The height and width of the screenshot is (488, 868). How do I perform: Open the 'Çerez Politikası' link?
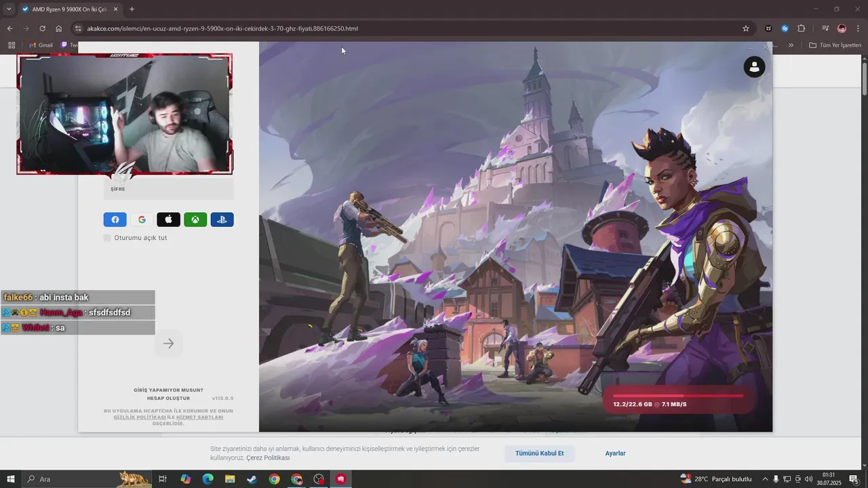tap(268, 458)
